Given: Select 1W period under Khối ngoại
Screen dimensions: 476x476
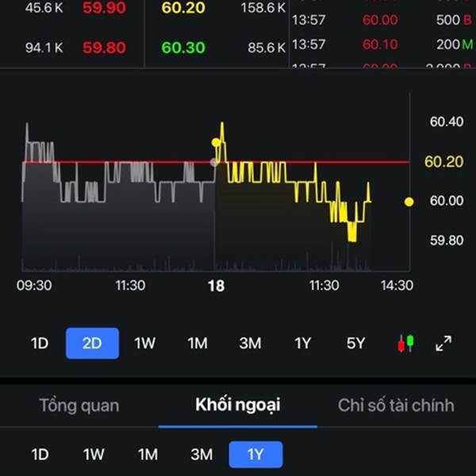Looking at the screenshot, I should (94, 455).
